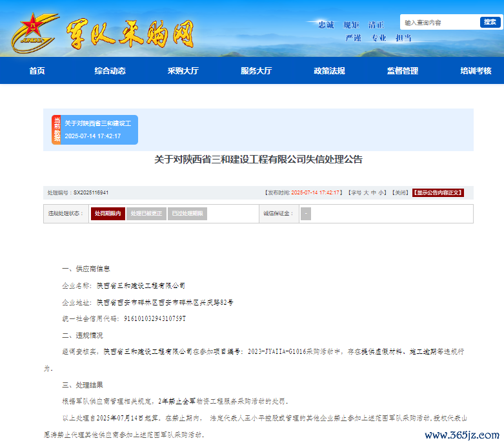Click the 二、违规情况 section heading

tap(83, 336)
